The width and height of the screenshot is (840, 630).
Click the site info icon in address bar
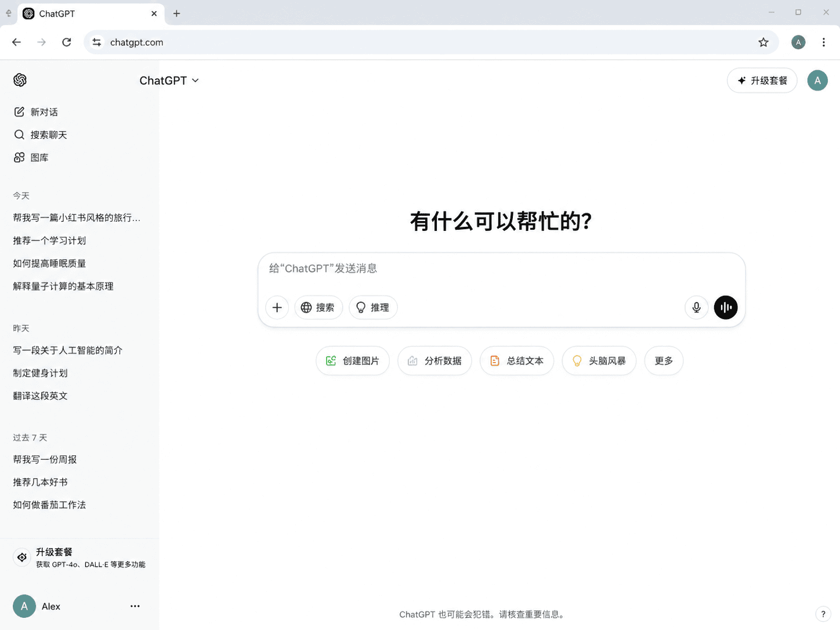[x=97, y=42]
